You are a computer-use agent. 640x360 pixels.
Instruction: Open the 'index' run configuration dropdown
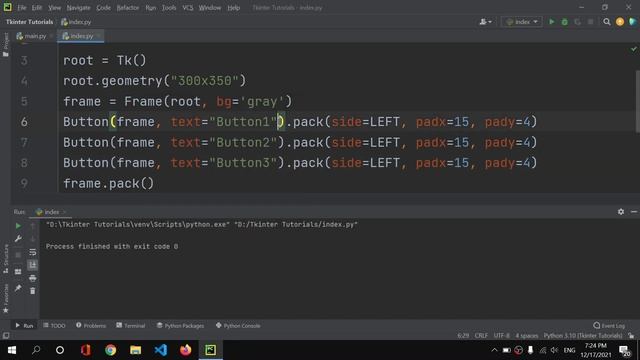click(x=522, y=22)
